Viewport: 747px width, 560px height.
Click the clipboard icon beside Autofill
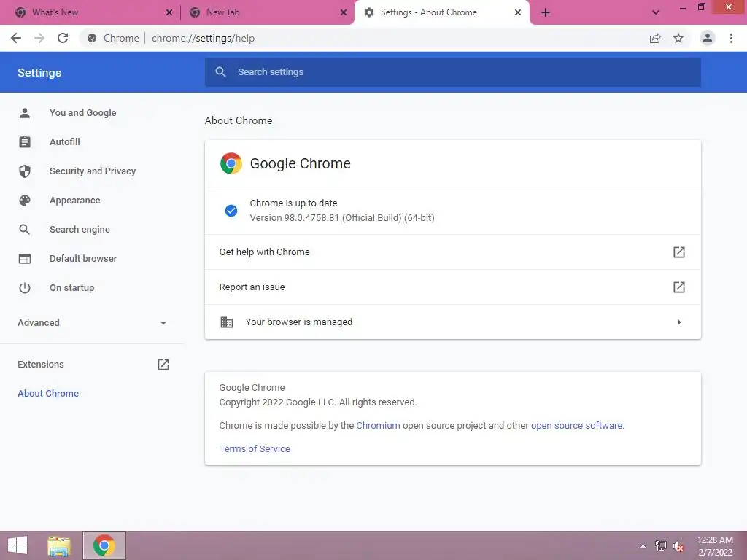(25, 142)
